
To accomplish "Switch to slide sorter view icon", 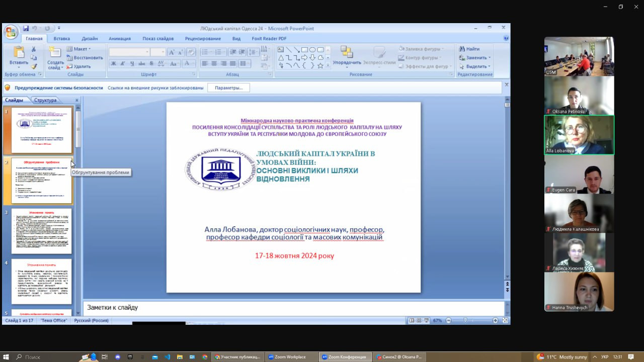I will 419,320.
